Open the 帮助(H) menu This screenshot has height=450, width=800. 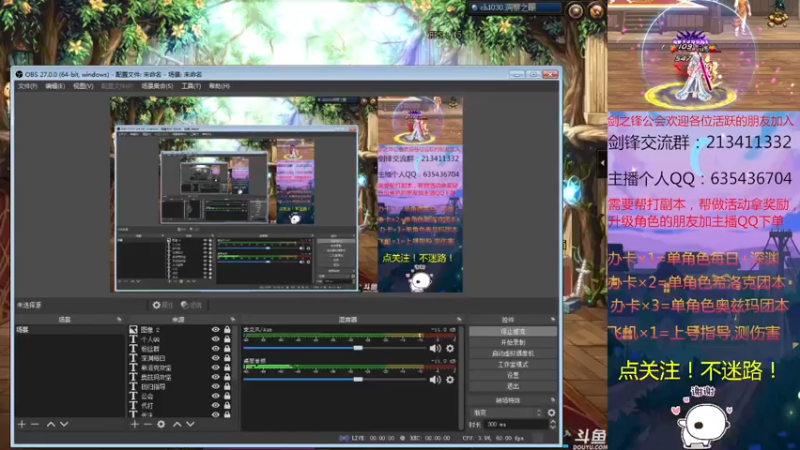point(219,86)
